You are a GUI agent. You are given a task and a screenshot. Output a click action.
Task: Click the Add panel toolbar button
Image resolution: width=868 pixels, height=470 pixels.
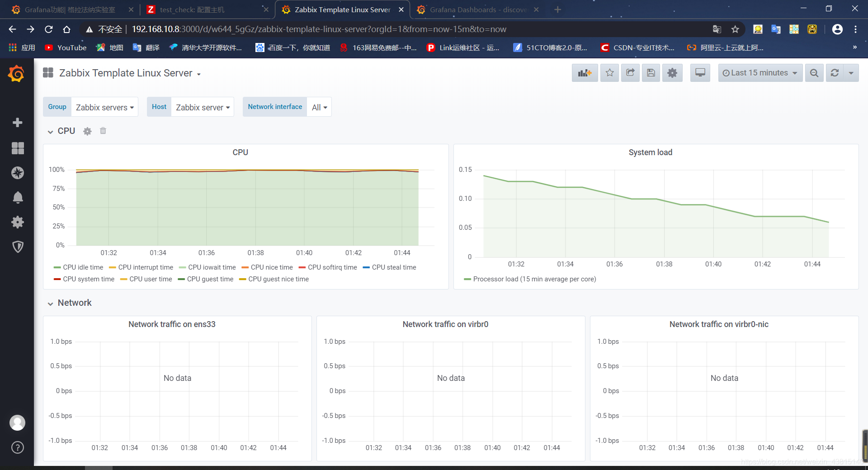585,73
